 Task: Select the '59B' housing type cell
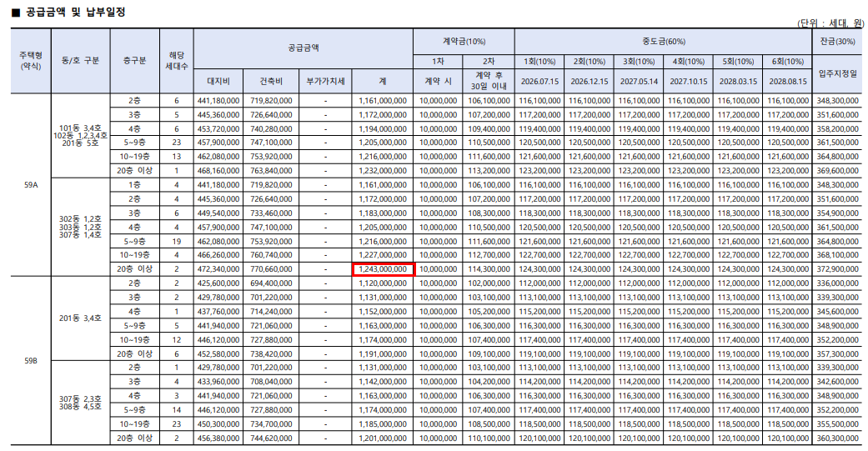pyautogui.click(x=31, y=361)
